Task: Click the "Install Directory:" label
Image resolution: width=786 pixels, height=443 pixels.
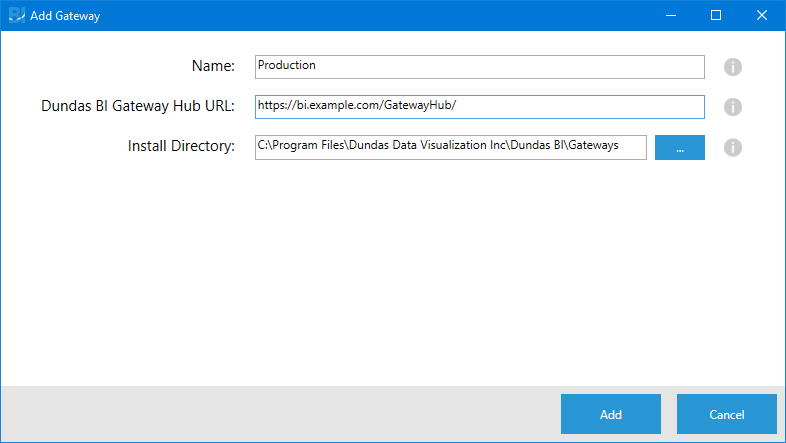Action: tap(181, 146)
